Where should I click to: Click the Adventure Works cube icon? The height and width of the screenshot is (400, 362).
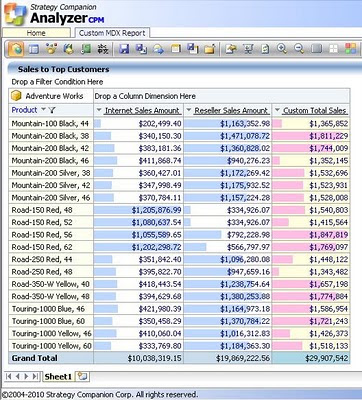point(16,96)
